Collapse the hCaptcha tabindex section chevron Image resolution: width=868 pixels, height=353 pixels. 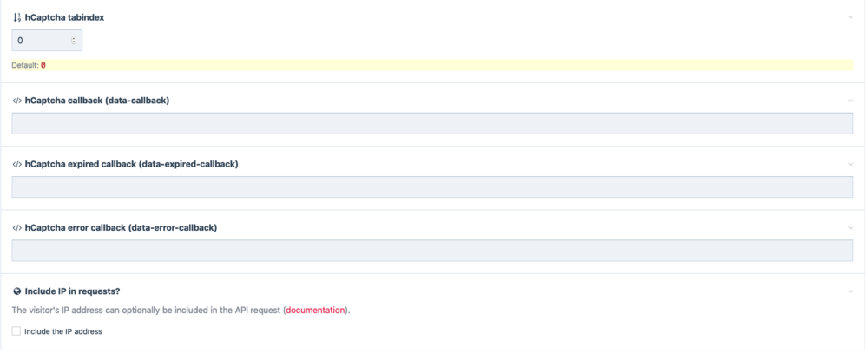[x=851, y=16]
